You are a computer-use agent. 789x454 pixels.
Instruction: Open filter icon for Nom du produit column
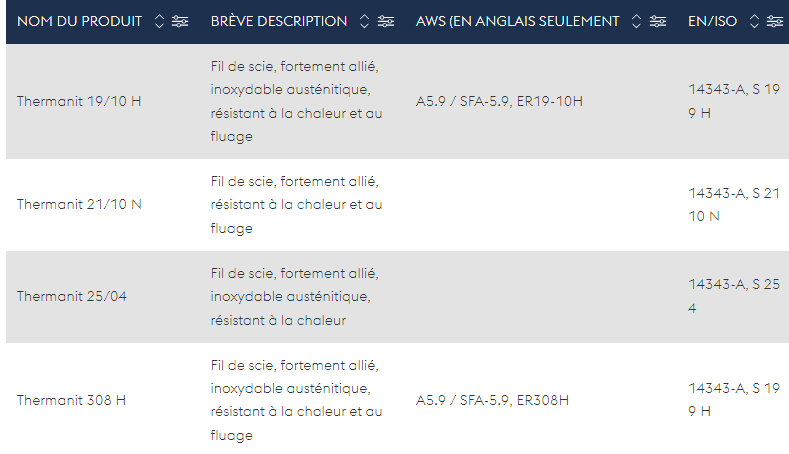[180, 21]
